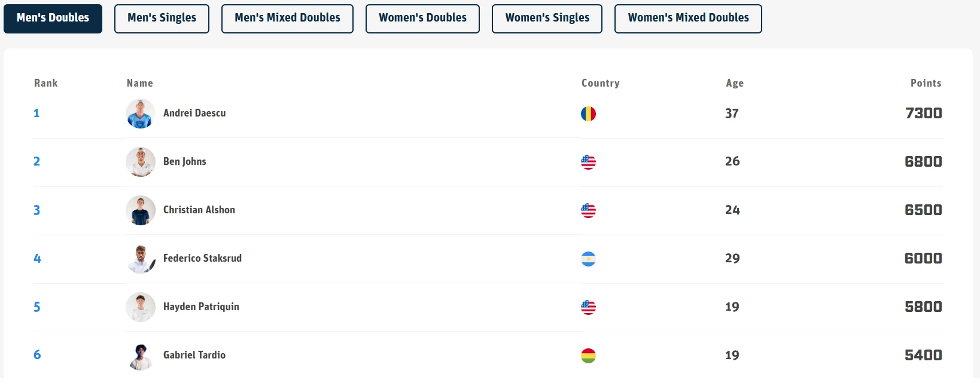
Task: Open the Hayden Patriquin name link
Action: (201, 307)
